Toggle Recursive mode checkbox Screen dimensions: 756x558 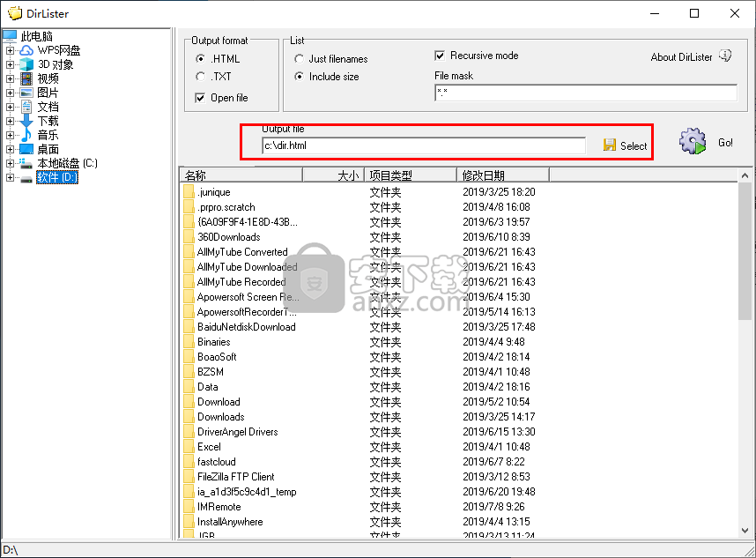pyautogui.click(x=440, y=56)
